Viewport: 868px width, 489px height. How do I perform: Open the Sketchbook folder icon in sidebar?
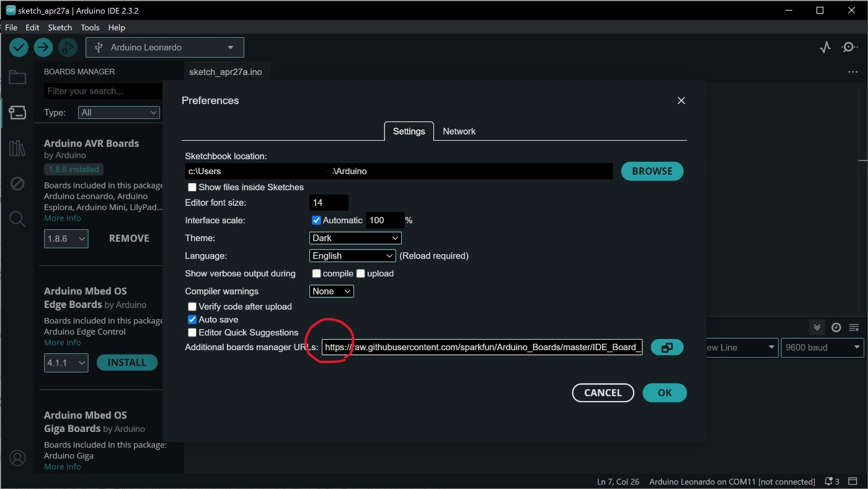click(17, 77)
